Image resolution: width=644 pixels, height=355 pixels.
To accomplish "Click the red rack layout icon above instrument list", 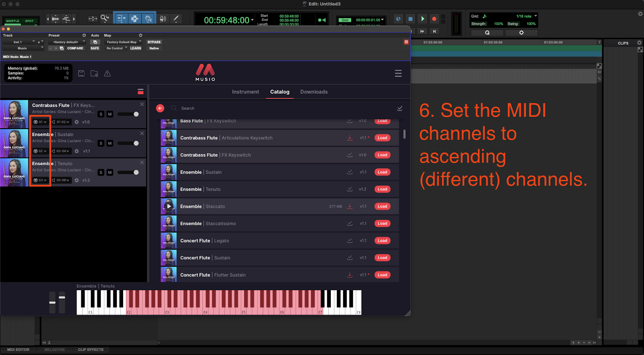I will click(x=140, y=91).
